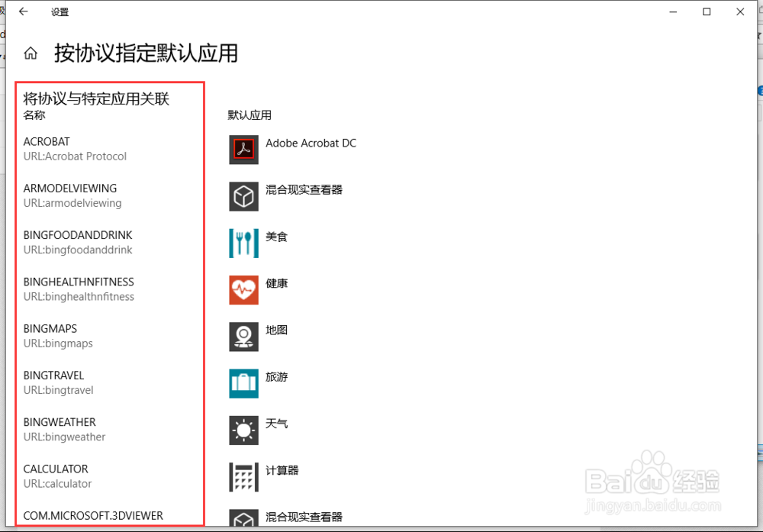
Task: Click the 将协议与特定应用关联 section heading
Action: [96, 98]
